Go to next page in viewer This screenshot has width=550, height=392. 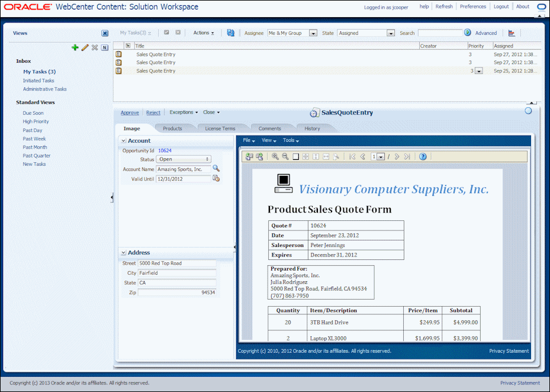click(397, 156)
